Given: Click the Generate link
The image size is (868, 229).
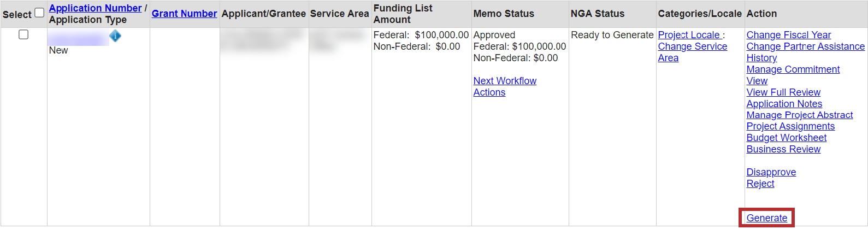Looking at the screenshot, I should [766, 218].
